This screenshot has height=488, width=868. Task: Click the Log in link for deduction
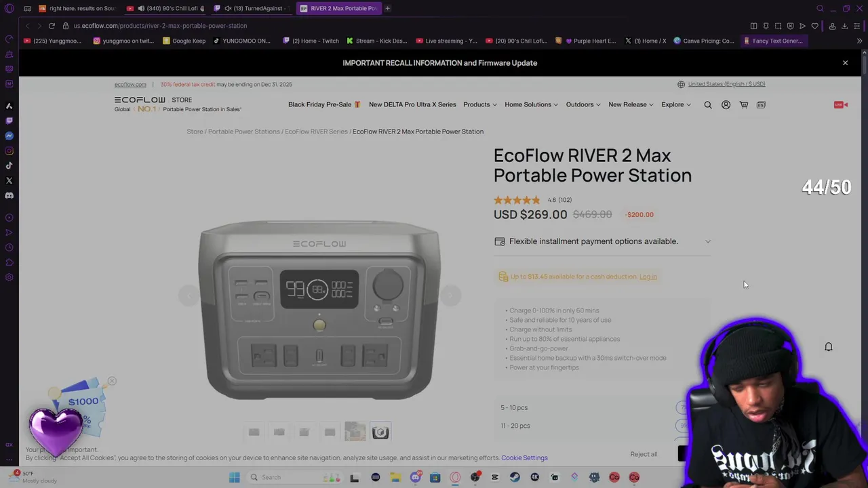(x=648, y=277)
